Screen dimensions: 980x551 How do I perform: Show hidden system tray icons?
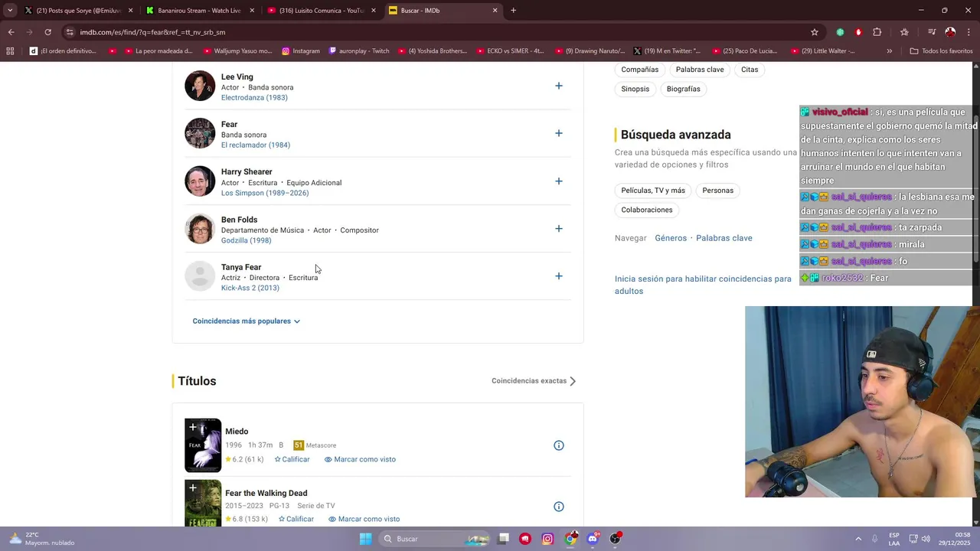(858, 539)
